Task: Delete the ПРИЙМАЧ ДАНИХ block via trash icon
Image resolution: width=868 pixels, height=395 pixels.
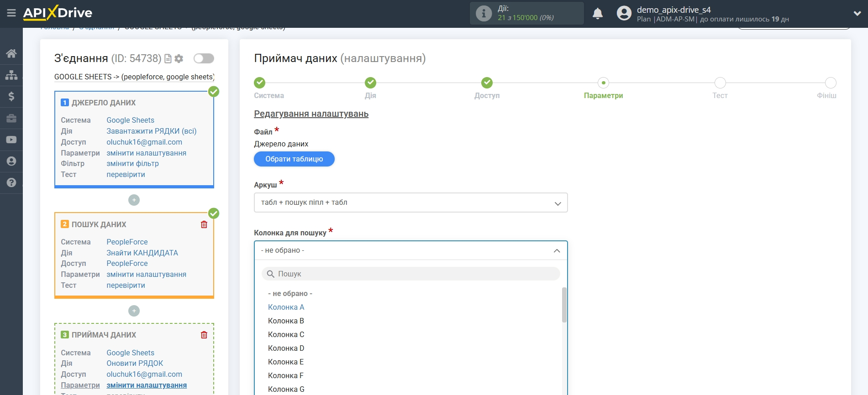Action: coord(204,335)
